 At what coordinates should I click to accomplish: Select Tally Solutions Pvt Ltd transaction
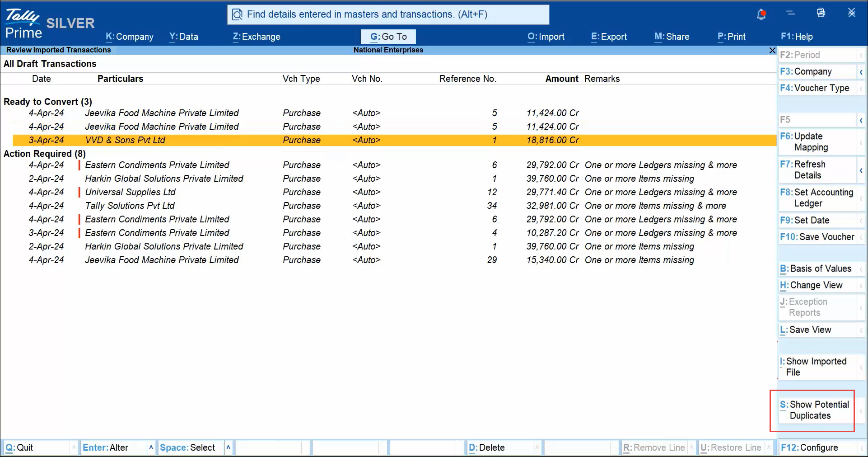click(x=394, y=206)
